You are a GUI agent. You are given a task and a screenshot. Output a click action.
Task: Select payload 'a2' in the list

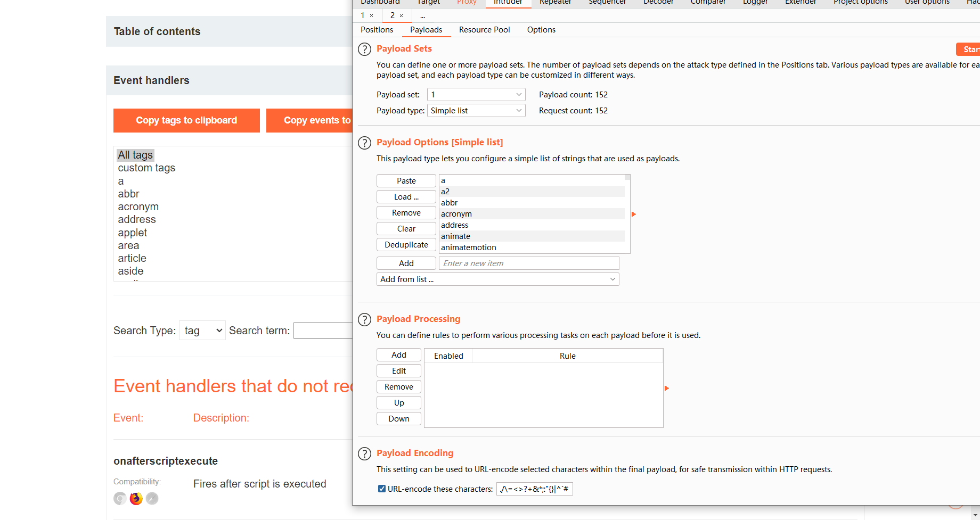(532, 192)
